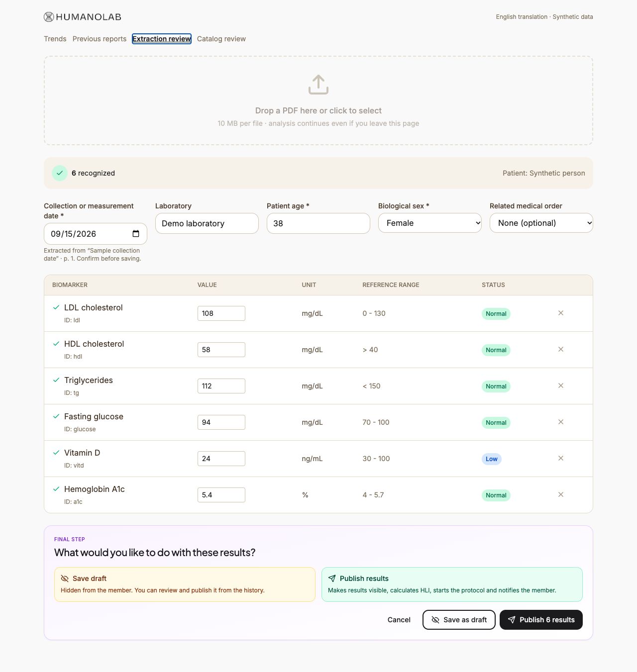The image size is (637, 672).
Task: Go to the Trends tab
Action: pyautogui.click(x=55, y=39)
